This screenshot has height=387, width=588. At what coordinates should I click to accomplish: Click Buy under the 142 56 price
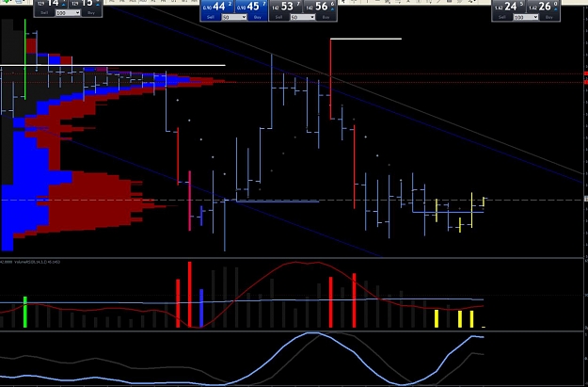[x=326, y=17]
